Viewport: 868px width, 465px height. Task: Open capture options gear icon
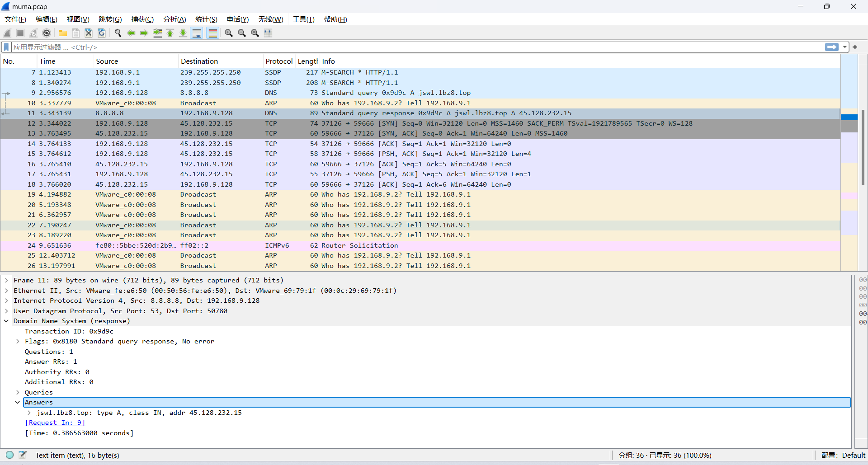pyautogui.click(x=47, y=33)
